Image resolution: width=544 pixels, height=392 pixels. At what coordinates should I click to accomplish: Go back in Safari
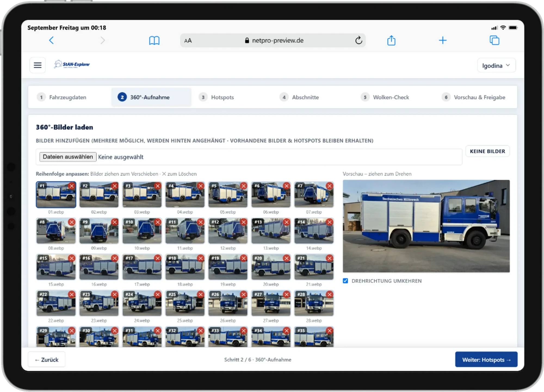51,40
